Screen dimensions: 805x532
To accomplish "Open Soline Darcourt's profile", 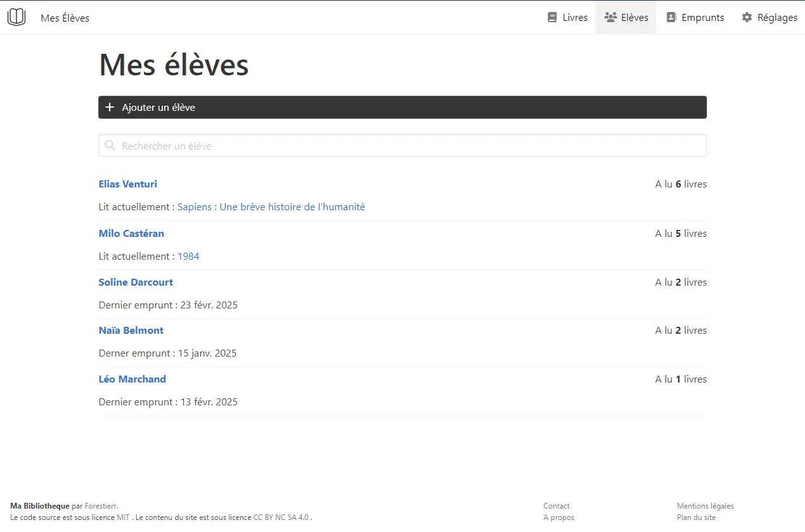I will [136, 282].
